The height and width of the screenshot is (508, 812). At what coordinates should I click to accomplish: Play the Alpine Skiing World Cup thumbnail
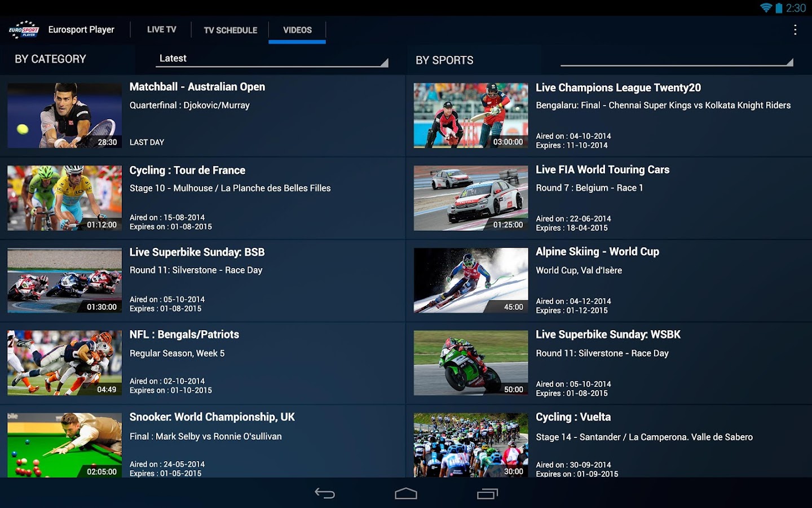point(471,281)
